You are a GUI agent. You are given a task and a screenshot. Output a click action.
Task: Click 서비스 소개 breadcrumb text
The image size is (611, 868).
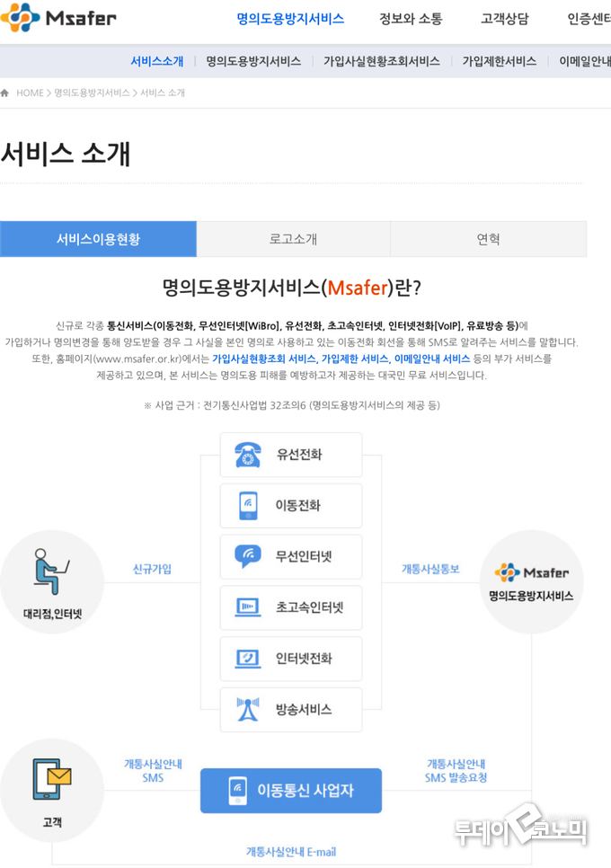pos(163,93)
